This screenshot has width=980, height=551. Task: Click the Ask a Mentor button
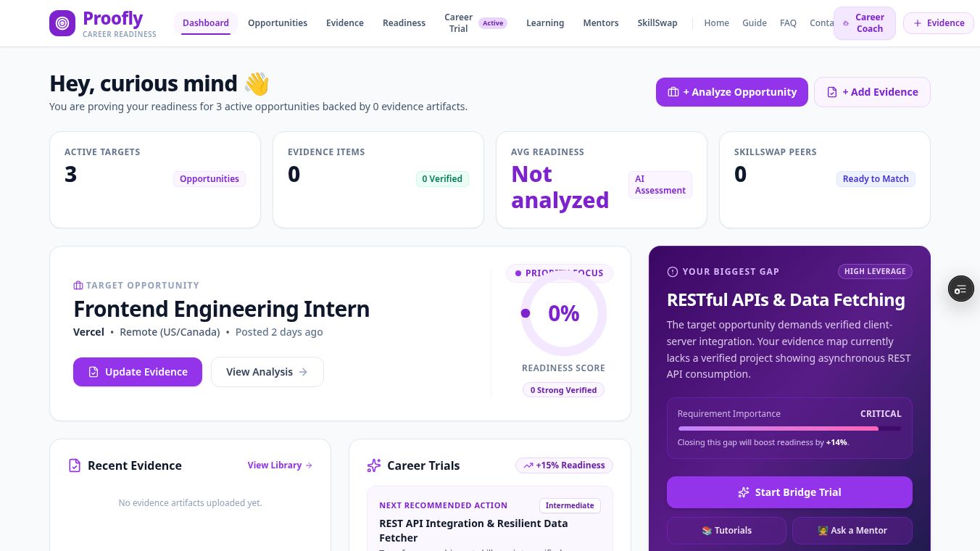point(852,531)
